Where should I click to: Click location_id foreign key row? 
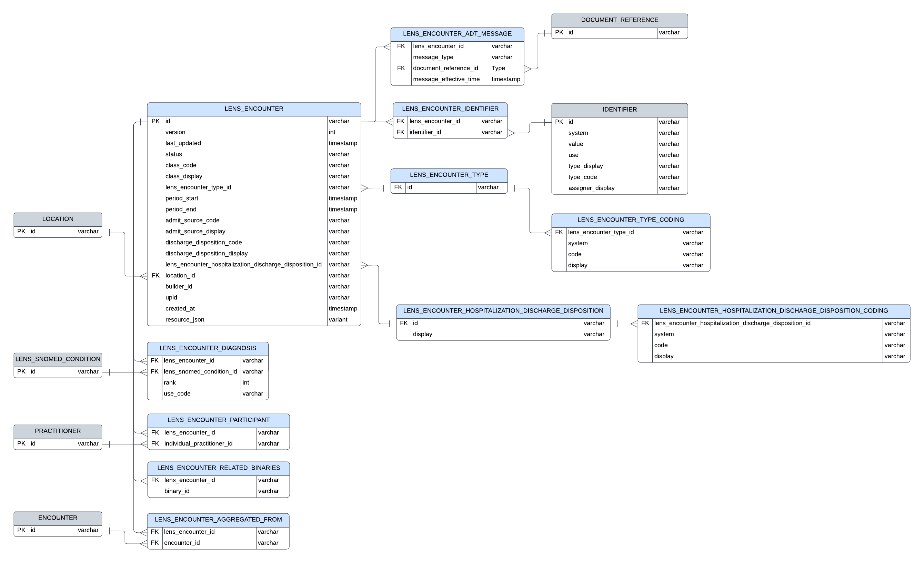[x=180, y=276]
